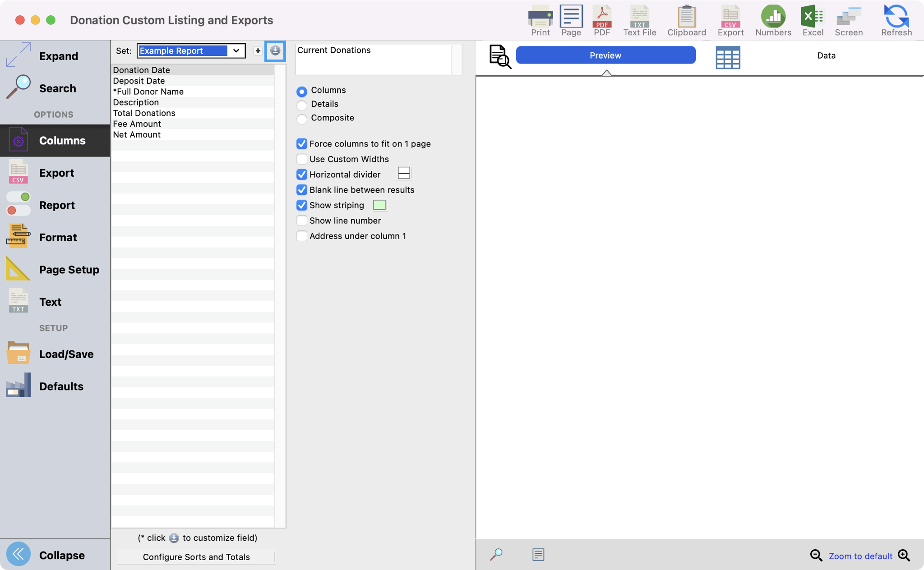
Task: Open the Example Report set dropdown
Action: point(236,51)
